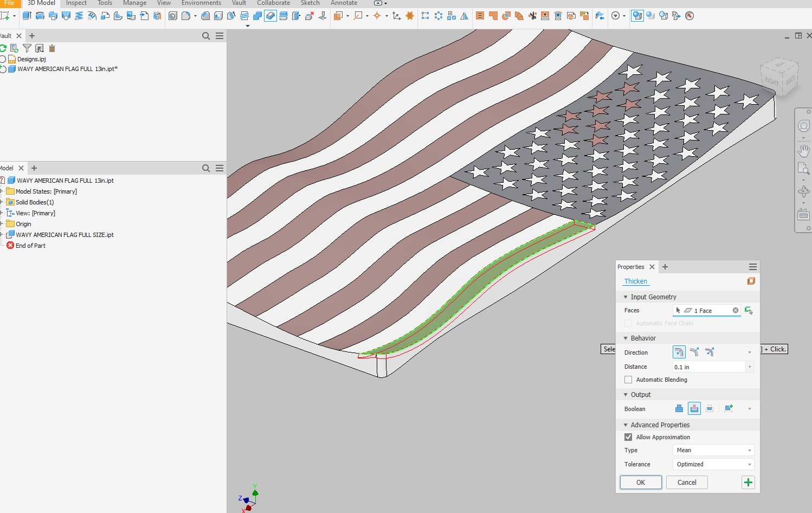The width and height of the screenshot is (812, 513).
Task: Toggle surface output mode in Thicken panel
Action: [751, 281]
